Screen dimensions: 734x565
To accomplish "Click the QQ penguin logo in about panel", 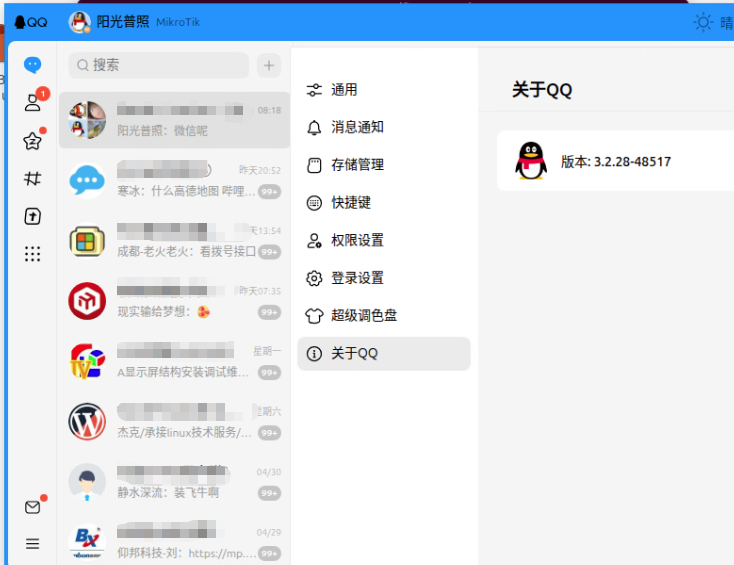I will click(530, 161).
